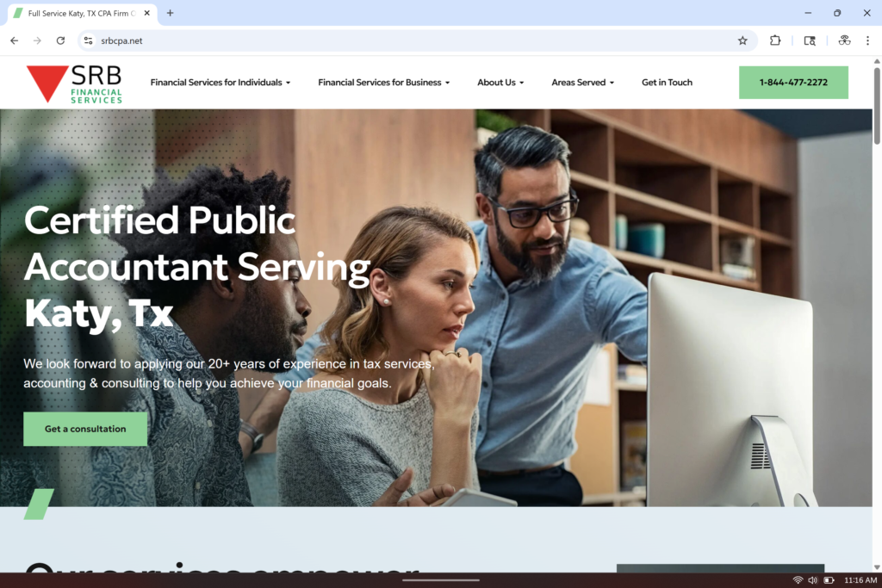
Task: Bookmark this page with the star icon
Action: [742, 40]
